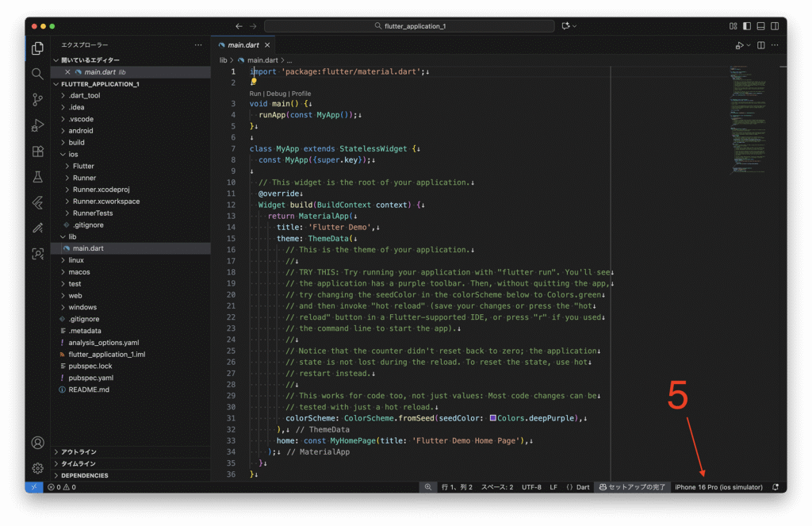Open the Search view in activity bar
The width and height of the screenshot is (812, 526).
[37, 74]
